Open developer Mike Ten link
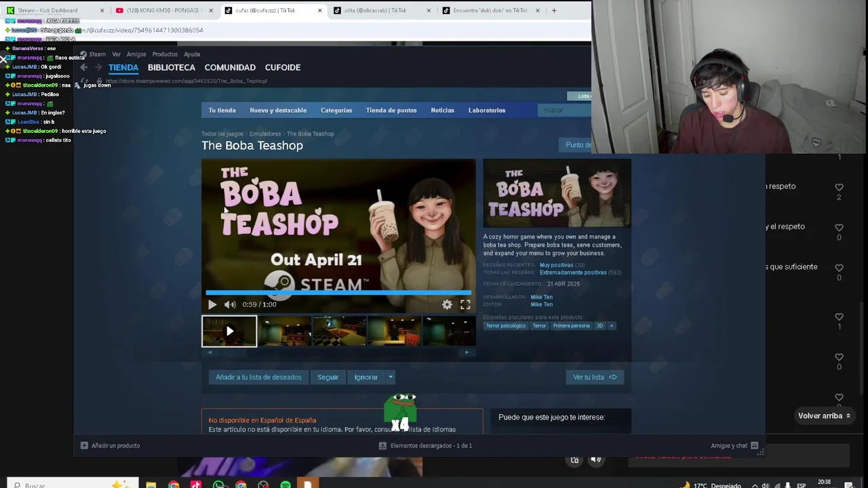 point(541,297)
